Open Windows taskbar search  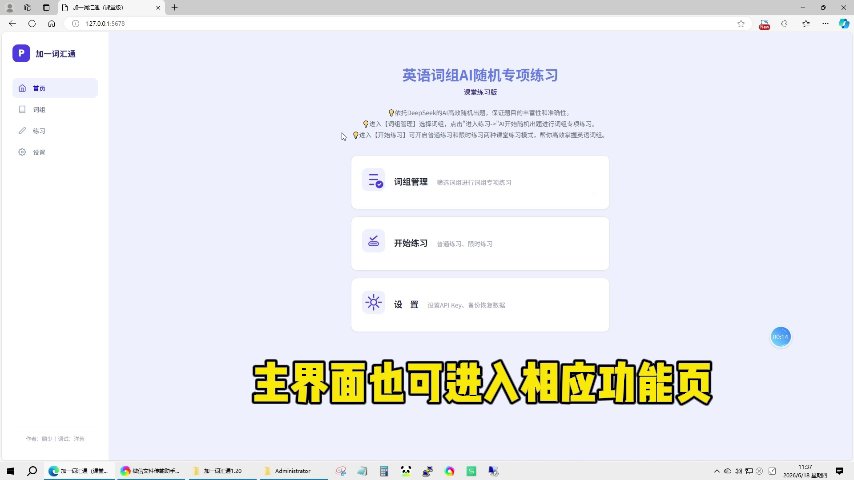(32, 471)
